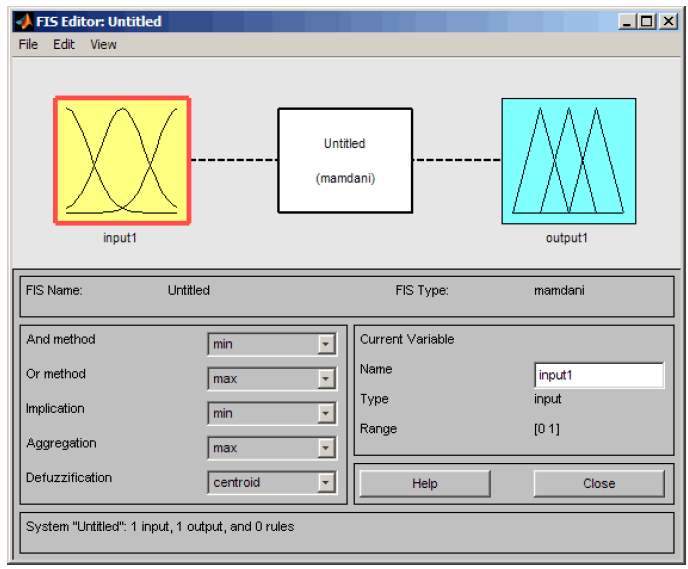Click the FIS Type value mamdani

tap(559, 290)
